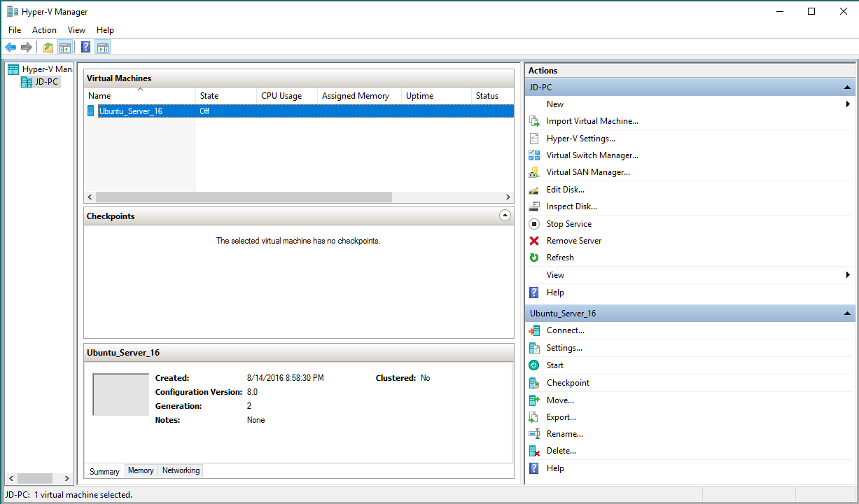This screenshot has height=504, width=859.
Task: Click Export... action link
Action: tap(561, 417)
